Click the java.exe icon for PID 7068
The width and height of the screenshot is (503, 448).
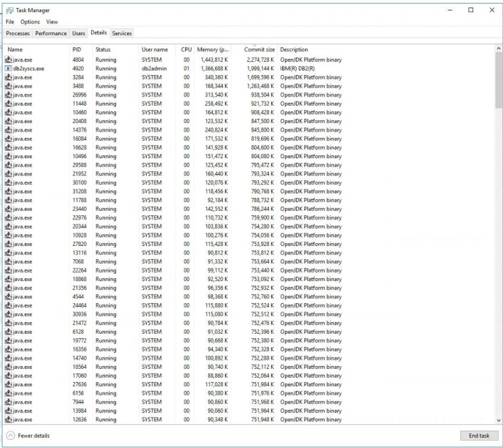click(8, 262)
